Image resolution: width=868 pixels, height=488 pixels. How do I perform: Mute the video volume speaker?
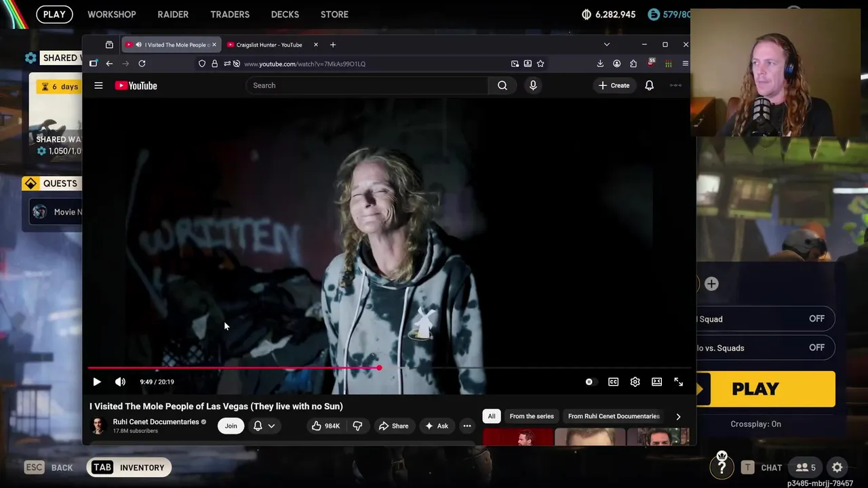coord(120,382)
